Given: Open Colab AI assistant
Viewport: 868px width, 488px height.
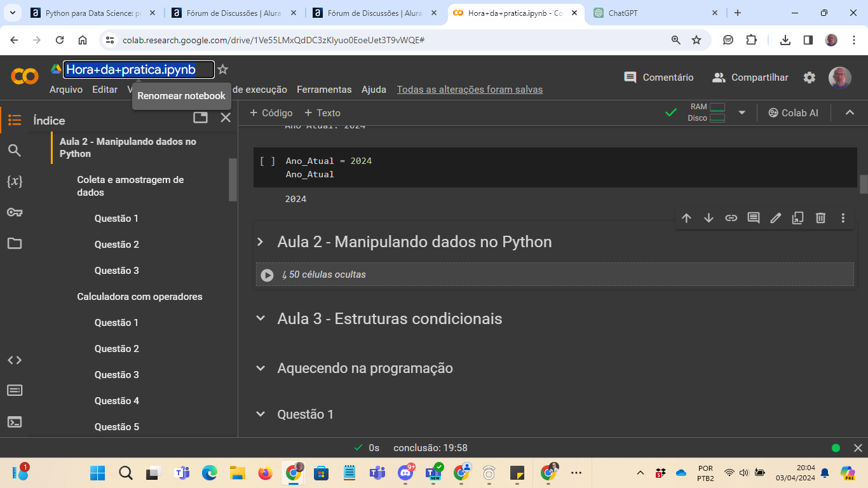Looking at the screenshot, I should point(793,112).
